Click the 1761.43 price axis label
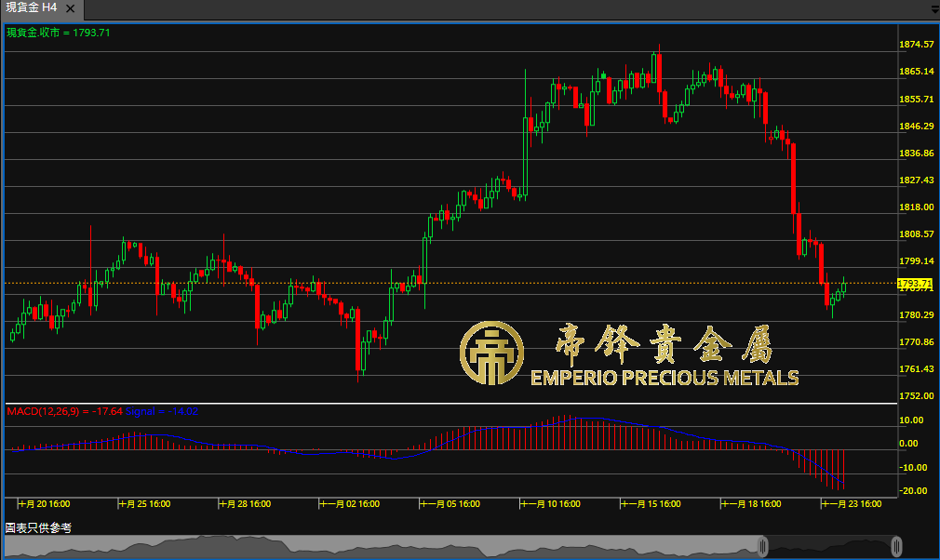Screen dimensions: 940x560 click(x=917, y=368)
